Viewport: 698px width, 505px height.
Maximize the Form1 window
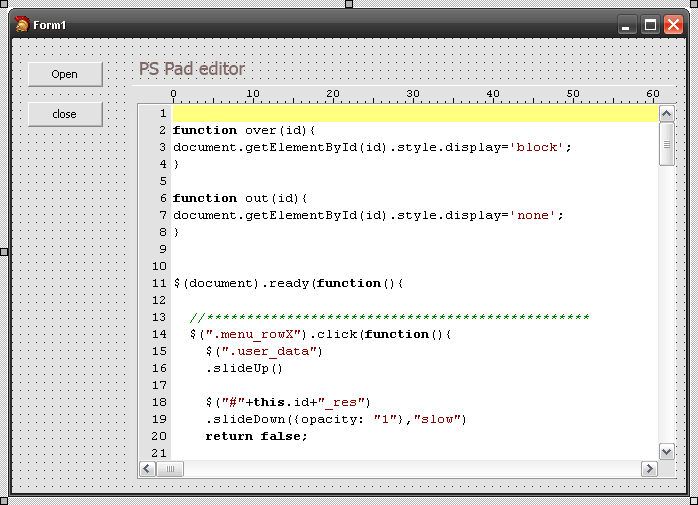[x=650, y=25]
